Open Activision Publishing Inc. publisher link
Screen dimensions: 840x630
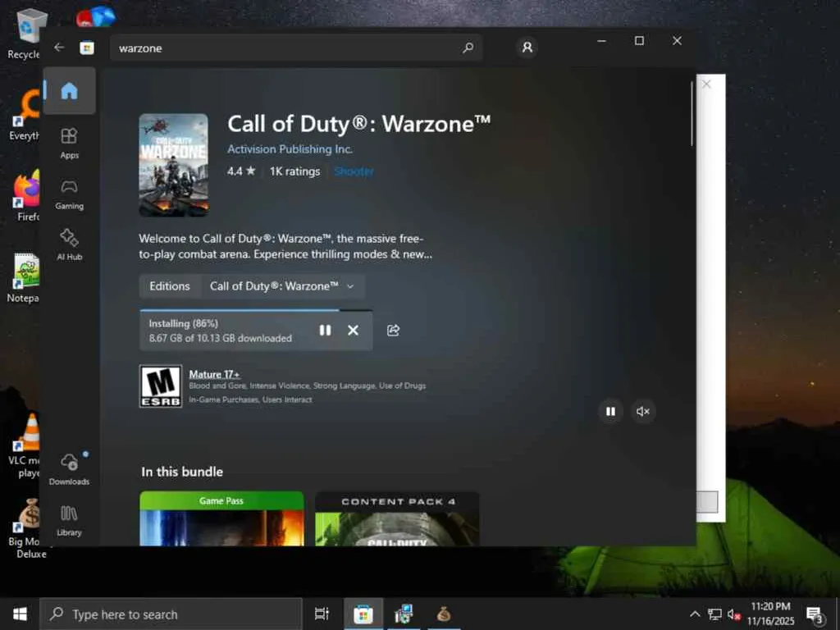coord(290,149)
